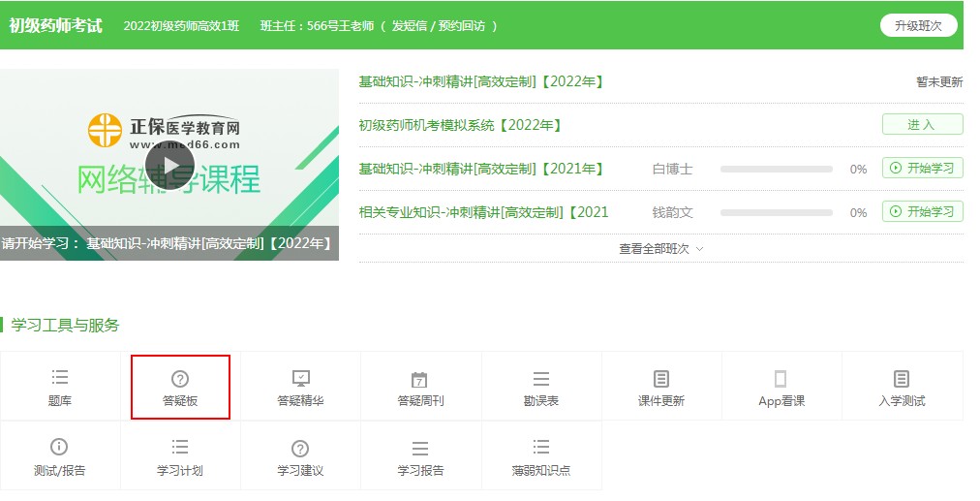Open the 学习报告 study report icon

click(x=419, y=448)
